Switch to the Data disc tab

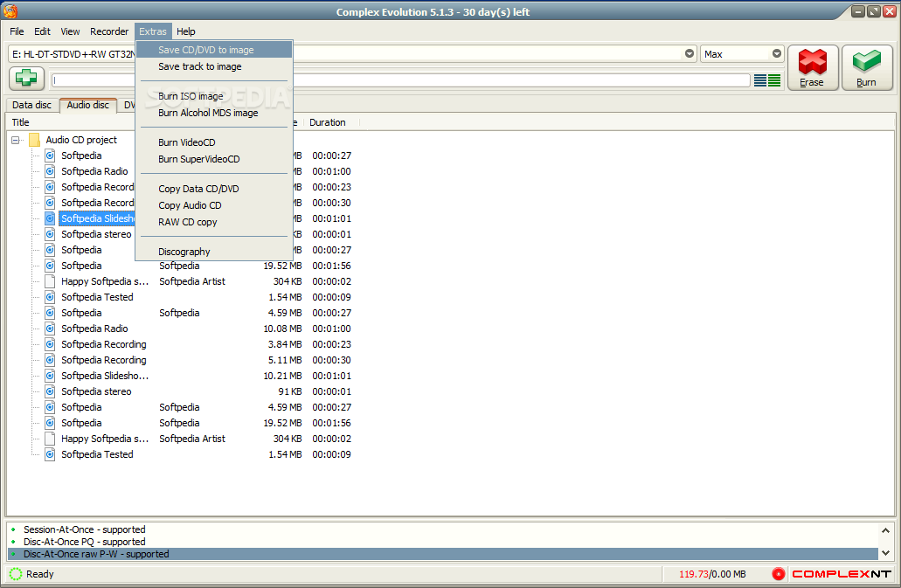(x=31, y=105)
